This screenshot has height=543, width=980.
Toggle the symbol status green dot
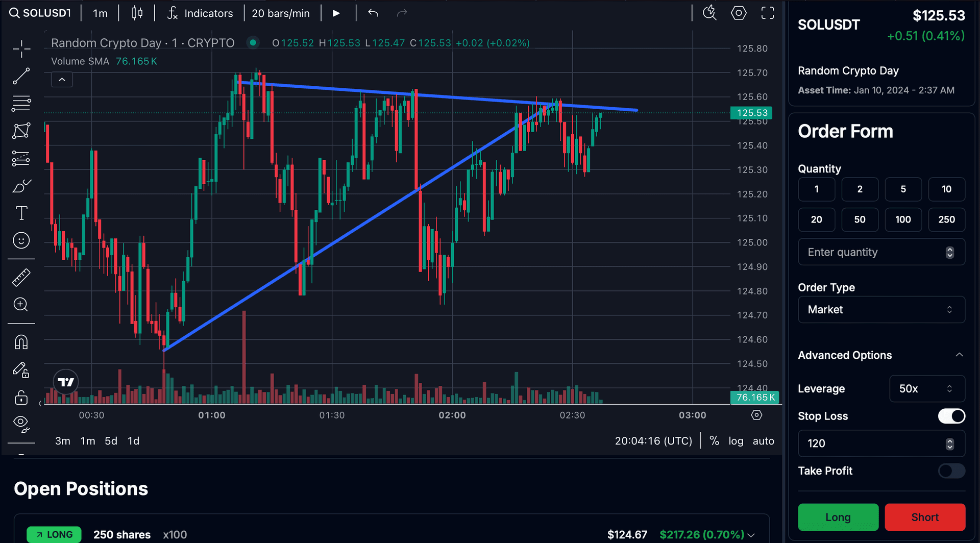(x=253, y=43)
